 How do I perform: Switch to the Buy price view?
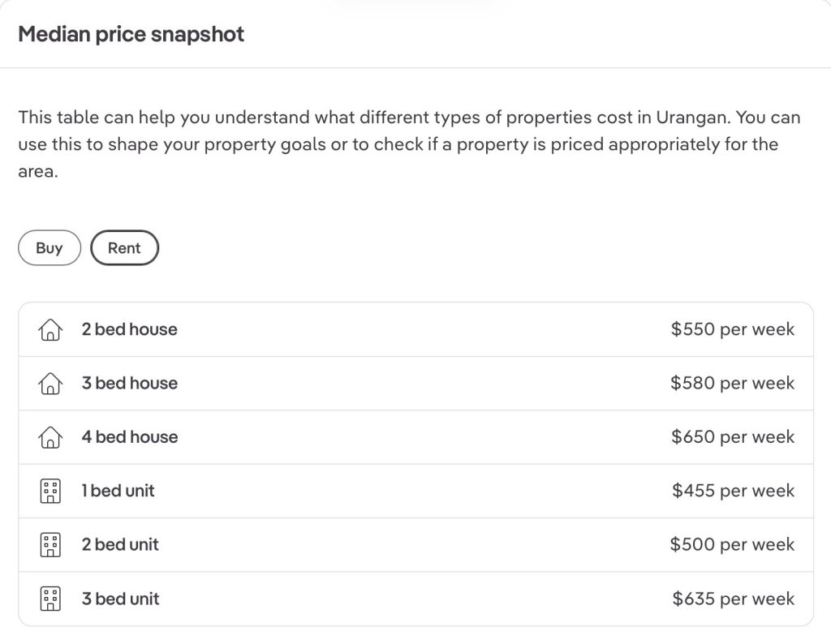(50, 248)
